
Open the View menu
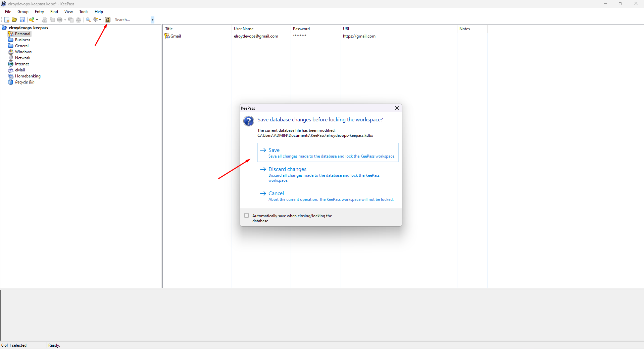pyautogui.click(x=68, y=12)
